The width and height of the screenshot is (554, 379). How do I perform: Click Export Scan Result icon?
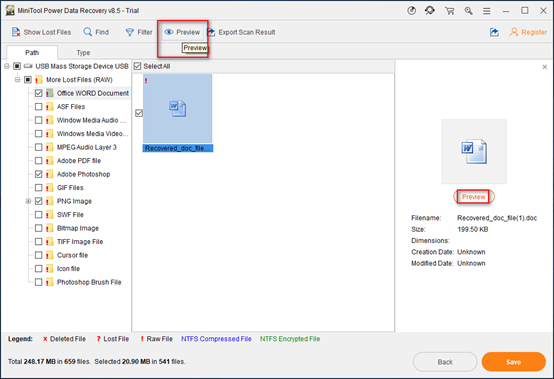[x=211, y=32]
